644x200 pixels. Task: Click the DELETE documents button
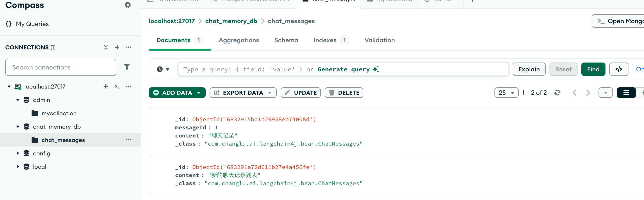[344, 93]
